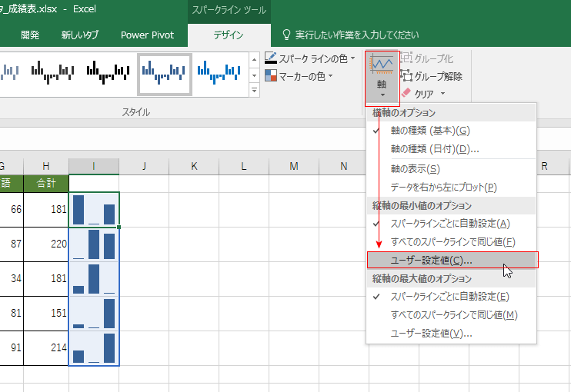Choose ユーザー設定値(C)... menu item
Image resolution: width=571 pixels, height=392 pixels.
[431, 261]
